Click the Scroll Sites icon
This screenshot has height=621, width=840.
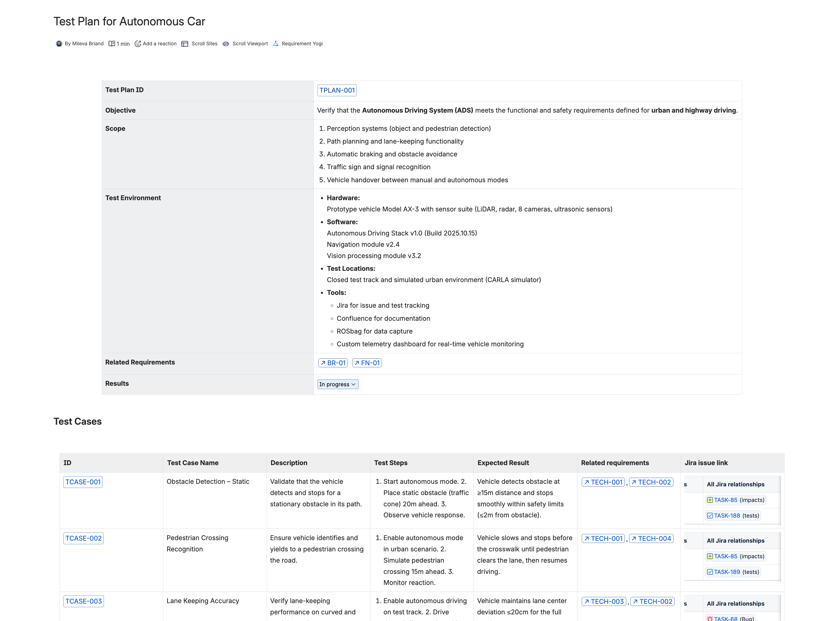(x=185, y=44)
